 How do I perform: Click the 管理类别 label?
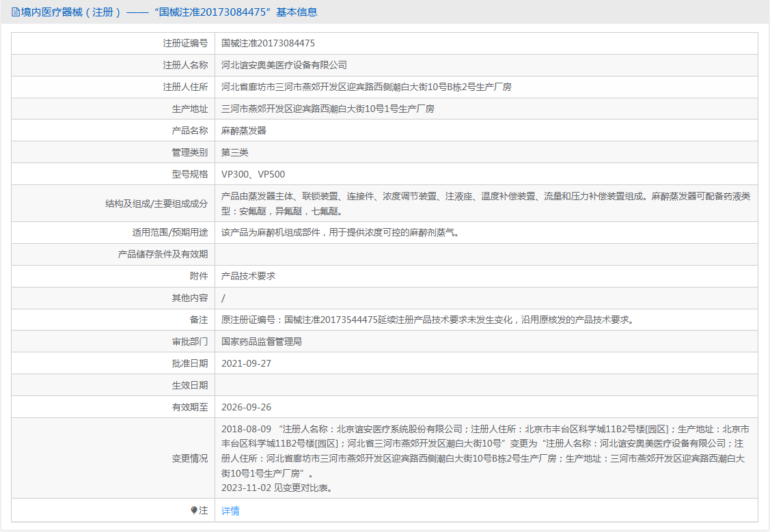click(x=189, y=152)
